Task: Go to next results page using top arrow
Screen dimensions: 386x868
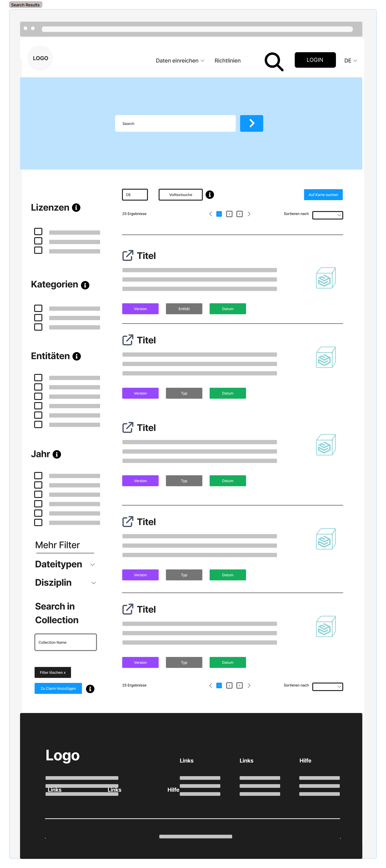Action: pyautogui.click(x=249, y=214)
